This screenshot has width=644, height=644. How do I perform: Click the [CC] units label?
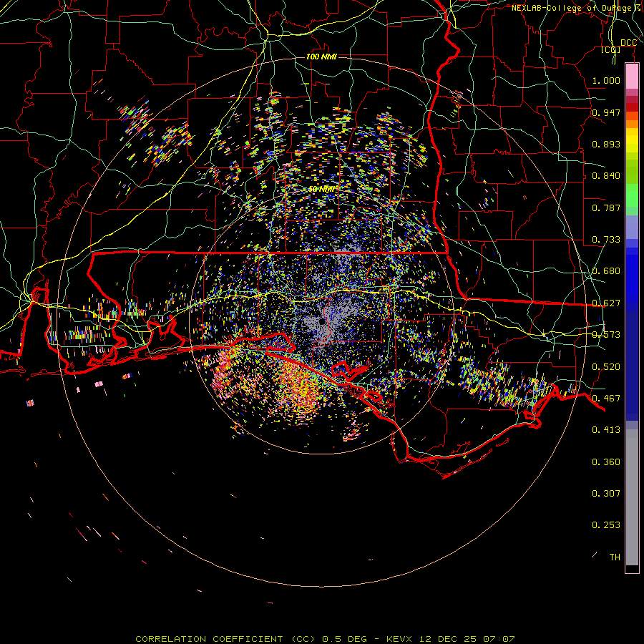click(610, 49)
